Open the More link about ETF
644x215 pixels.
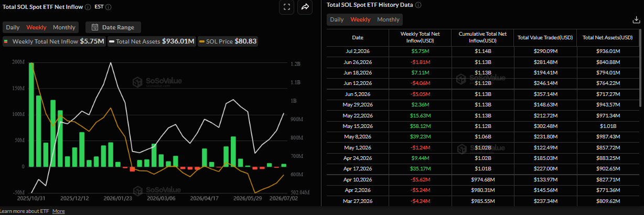tap(59, 211)
